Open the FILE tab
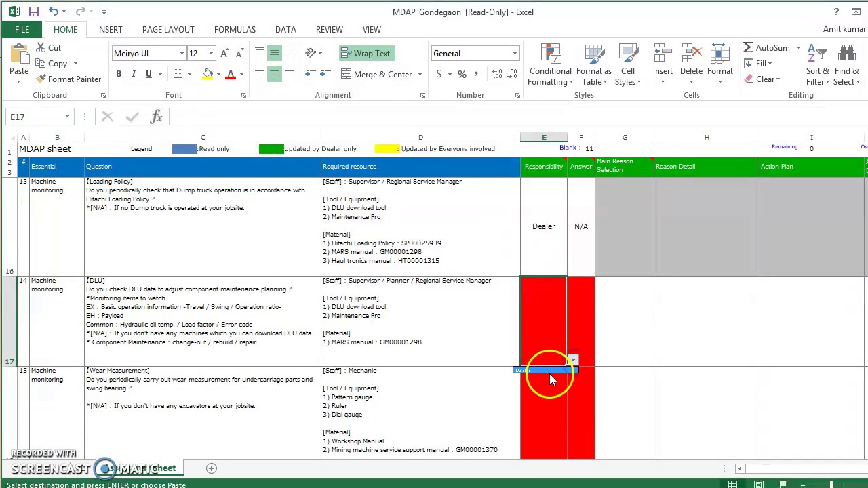This screenshot has height=488, width=868. (x=22, y=30)
